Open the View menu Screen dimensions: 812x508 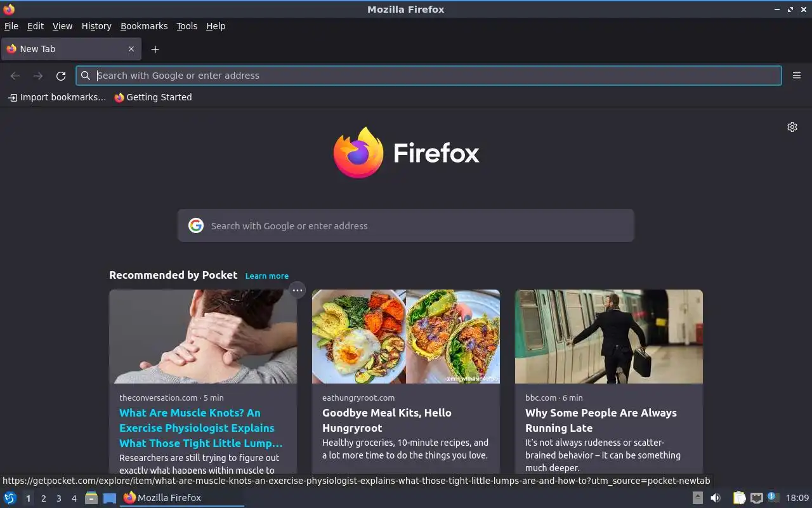tap(62, 26)
